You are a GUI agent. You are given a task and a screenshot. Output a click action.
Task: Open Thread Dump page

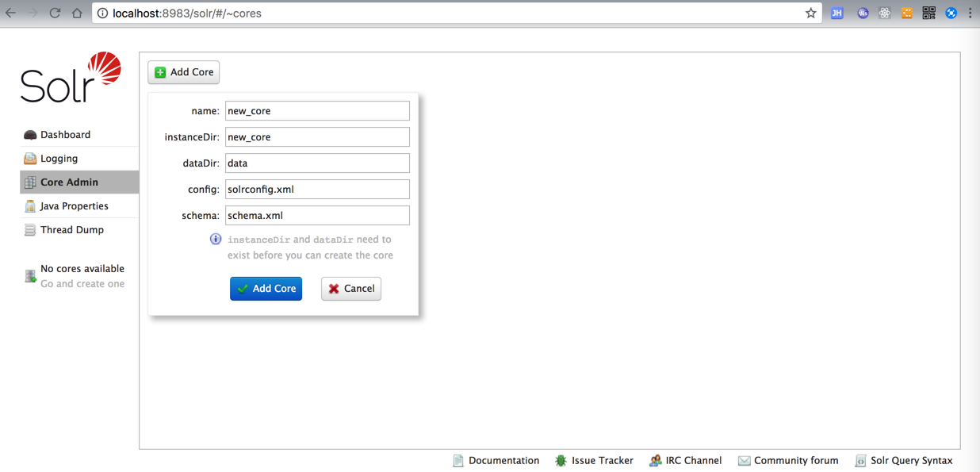click(x=71, y=230)
